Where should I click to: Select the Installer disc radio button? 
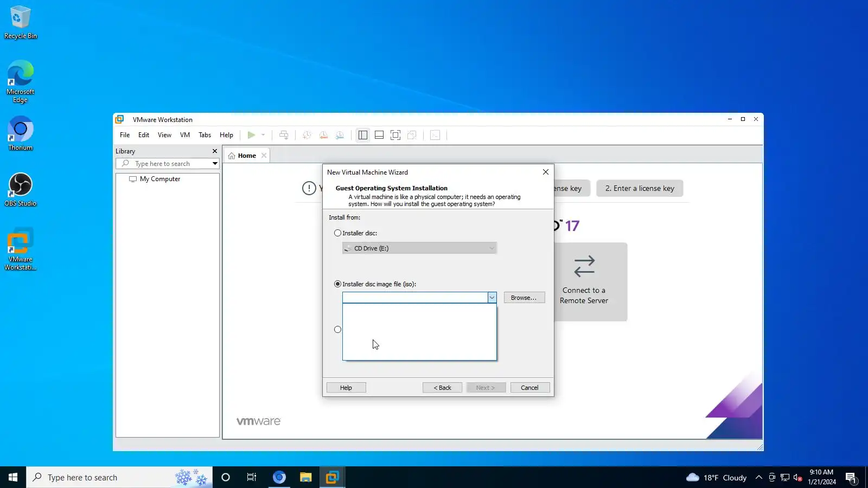pyautogui.click(x=338, y=233)
